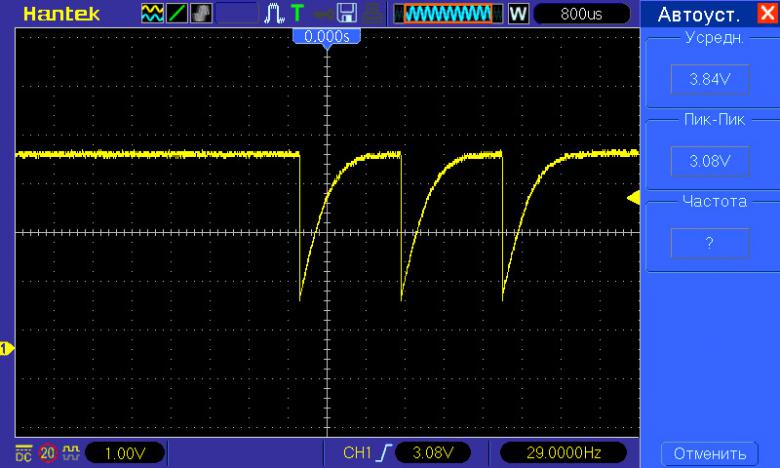Click the channel 1 ground reference marker
Viewport: 780px width, 468px height.
point(6,349)
